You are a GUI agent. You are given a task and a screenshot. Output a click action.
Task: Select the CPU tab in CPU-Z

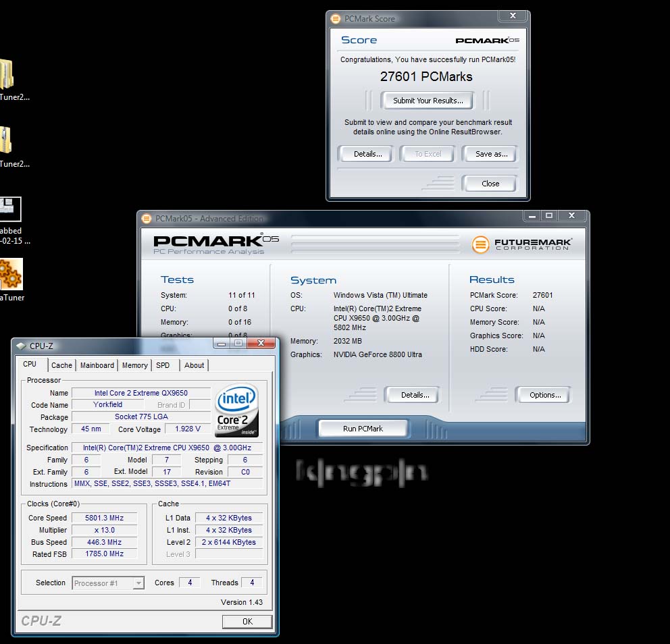(x=30, y=365)
